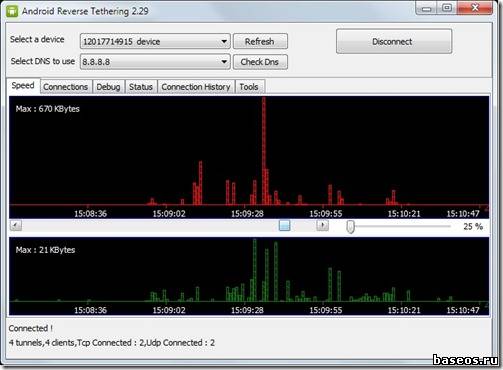Open the 12017714915 device combo box
This screenshot has width=503, height=370.
point(155,42)
